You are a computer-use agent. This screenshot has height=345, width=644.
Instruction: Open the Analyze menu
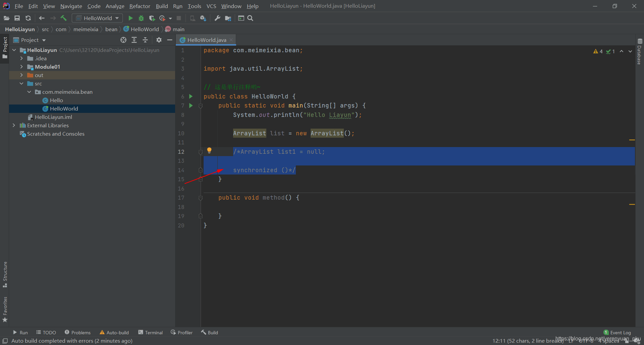[x=115, y=6]
